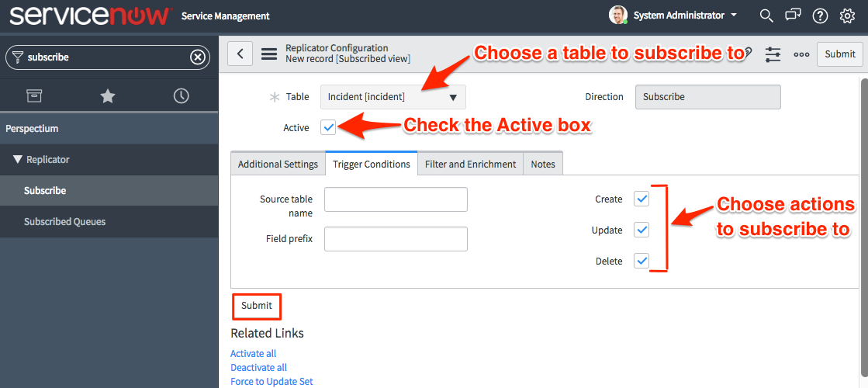Open Subscribed Queues module
This screenshot has width=868, height=388.
coord(64,221)
